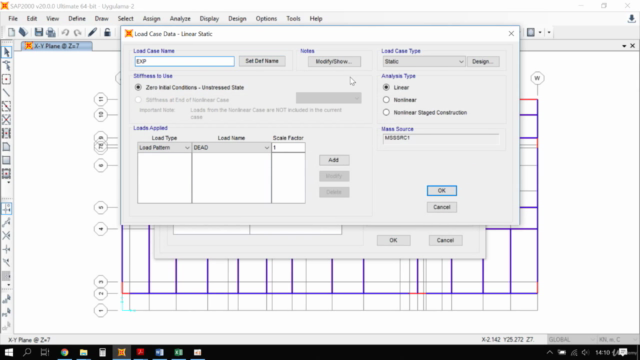
Task: Choose the Draw Special Joint tool
Action: (x=7, y=79)
